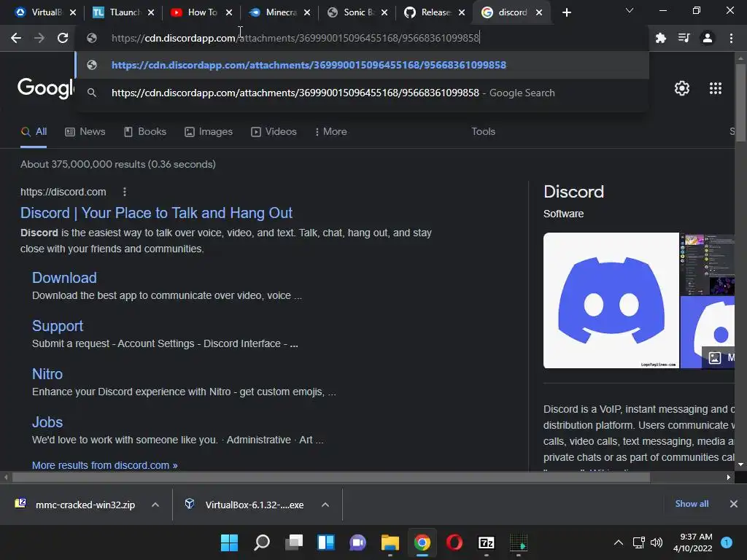Viewport: 747px width, 560px height.
Task: Select the cdn.discordapp.com URL suggestion
Action: point(362,65)
